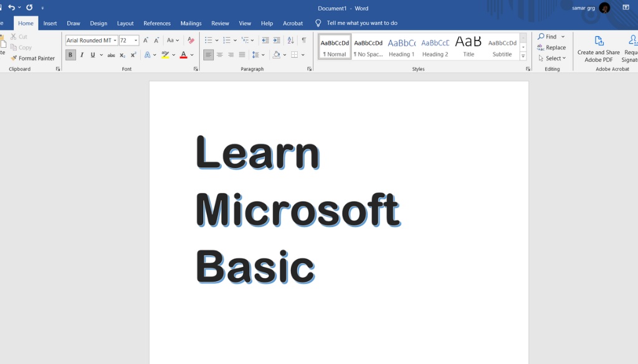Switch to the Mailings tab

(191, 23)
